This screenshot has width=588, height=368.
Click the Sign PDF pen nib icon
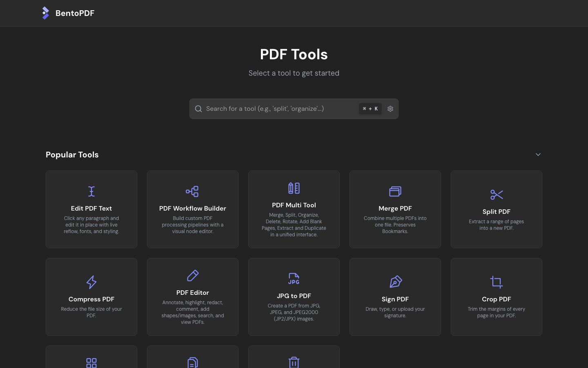[x=395, y=282]
